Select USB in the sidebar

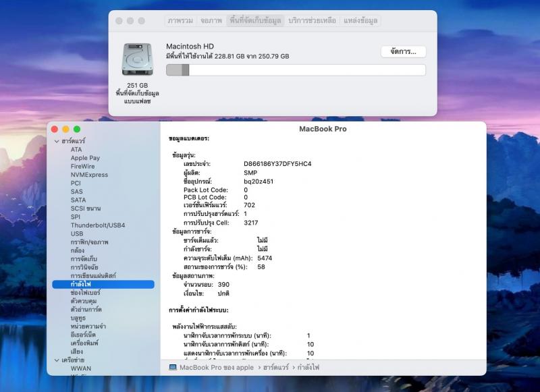click(x=77, y=233)
